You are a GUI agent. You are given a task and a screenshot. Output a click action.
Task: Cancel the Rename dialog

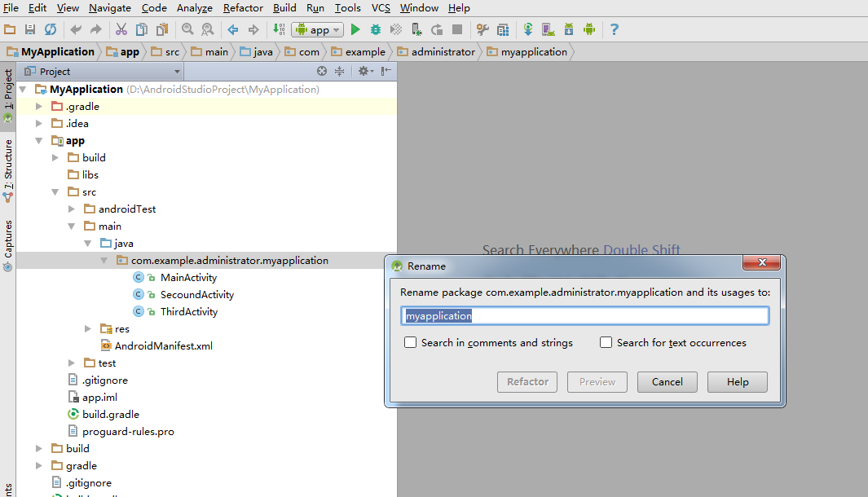667,382
